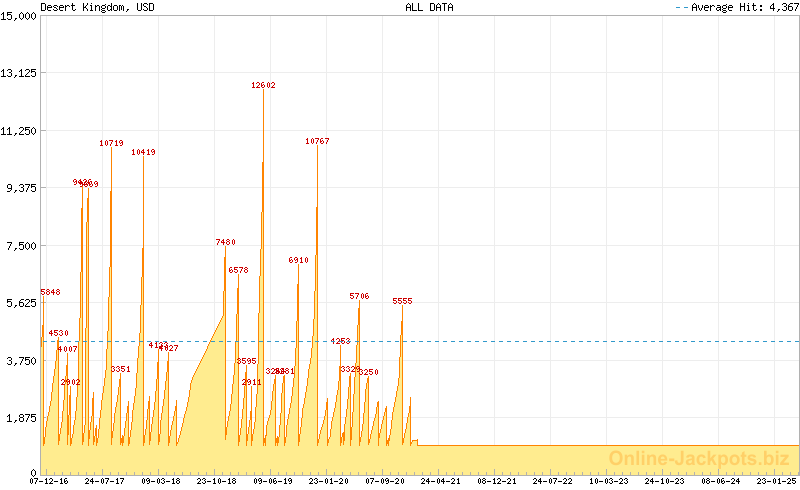
Task: Click the 1,875 y-axis tick label
Action: click(x=22, y=419)
